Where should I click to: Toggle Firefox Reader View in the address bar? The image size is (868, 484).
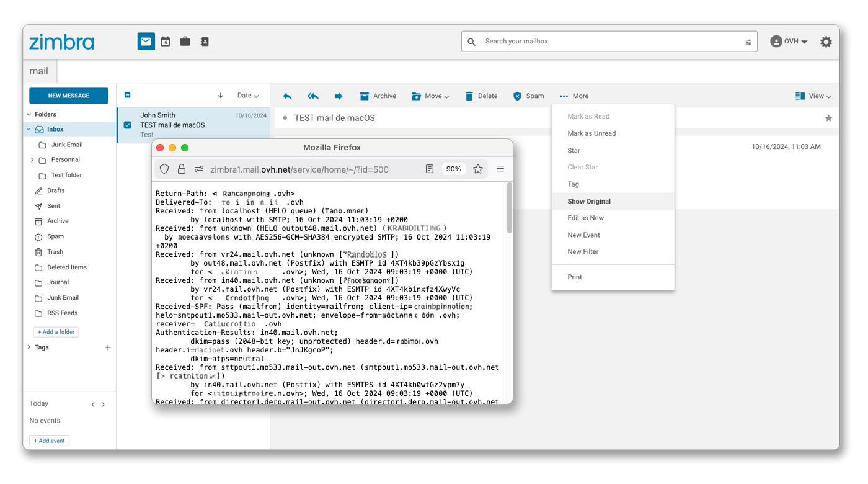pyautogui.click(x=430, y=169)
